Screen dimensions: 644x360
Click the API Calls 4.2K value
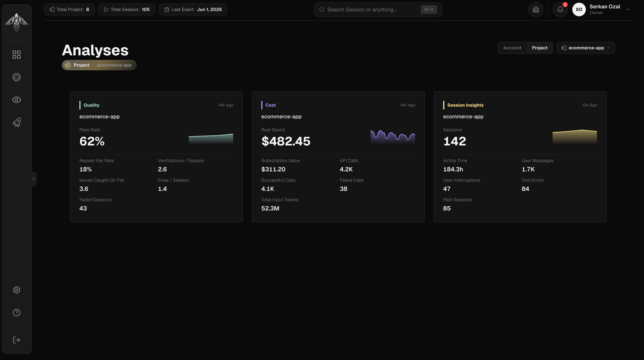tap(346, 169)
